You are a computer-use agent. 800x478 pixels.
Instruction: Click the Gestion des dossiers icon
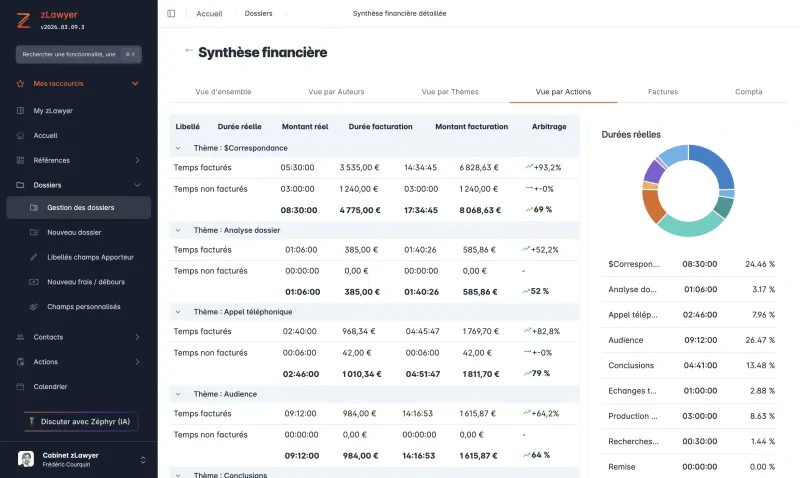pyautogui.click(x=34, y=208)
